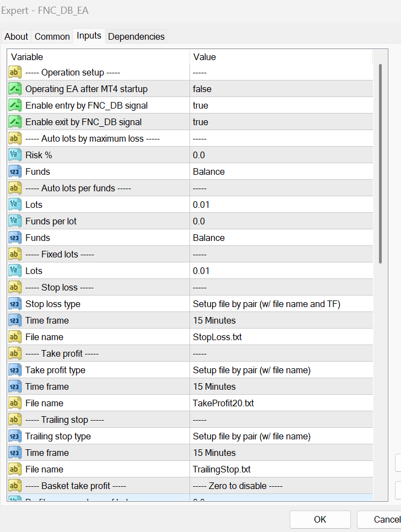This screenshot has height=532, width=401.
Task: Click the string icon for Auto lots by maximum loss
Action: [14, 138]
